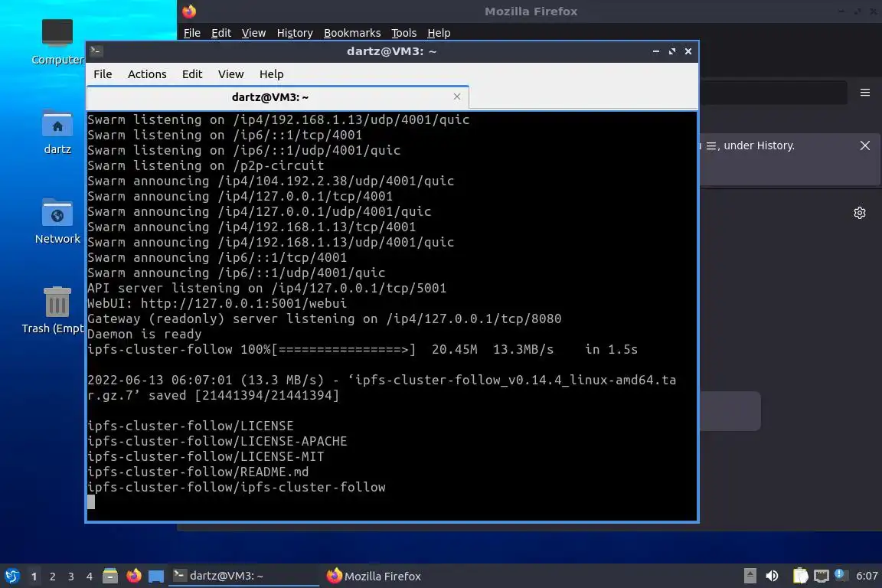882x588 pixels.
Task: Open Firefox's Bookmarks menu
Action: point(352,33)
